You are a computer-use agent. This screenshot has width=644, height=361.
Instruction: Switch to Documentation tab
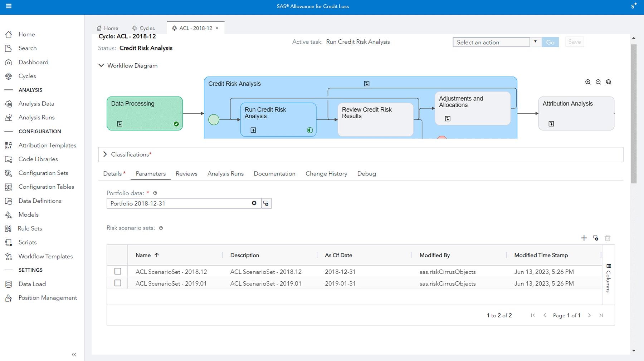point(274,174)
